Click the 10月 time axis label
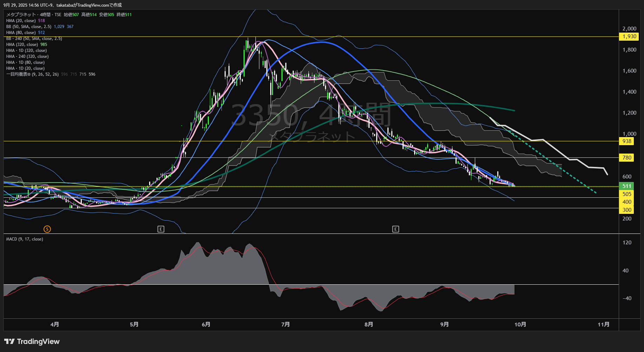644x352 pixels. coord(520,324)
